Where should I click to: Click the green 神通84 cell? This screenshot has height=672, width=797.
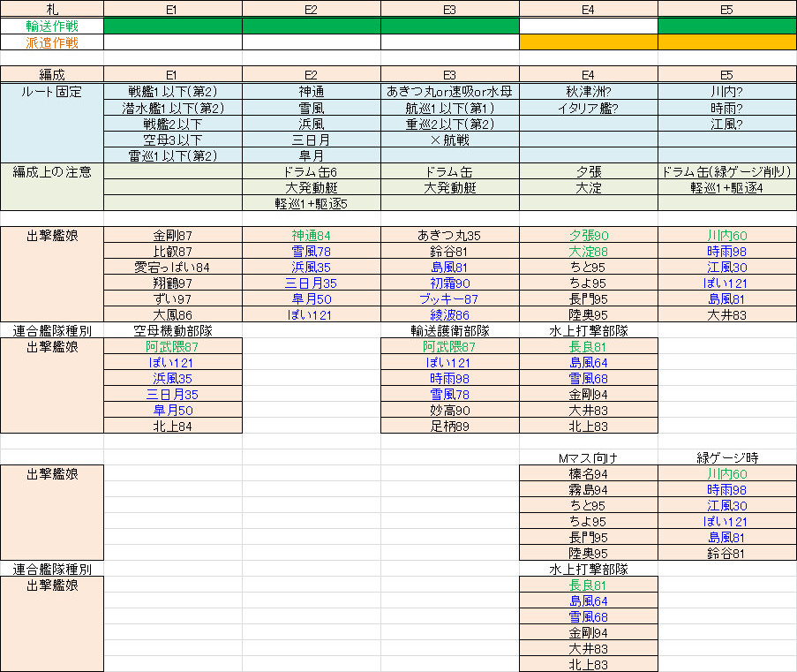pos(311,235)
